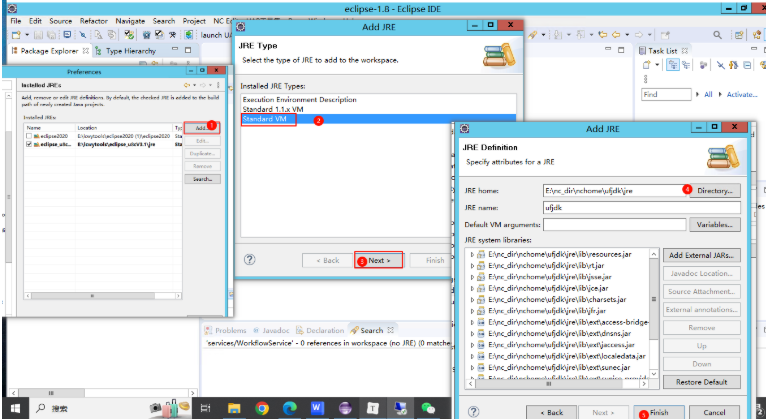Click the New Task icon in Task List
Screen dimensions: 770x420
(x=647, y=65)
